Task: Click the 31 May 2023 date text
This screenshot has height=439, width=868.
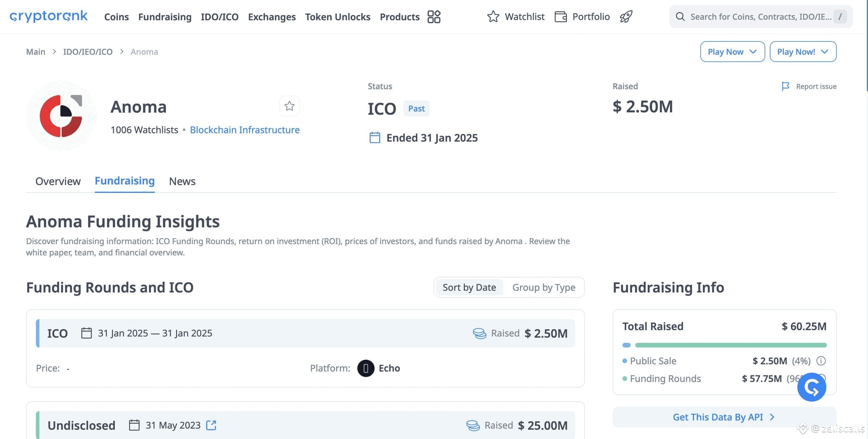Action: click(x=173, y=425)
